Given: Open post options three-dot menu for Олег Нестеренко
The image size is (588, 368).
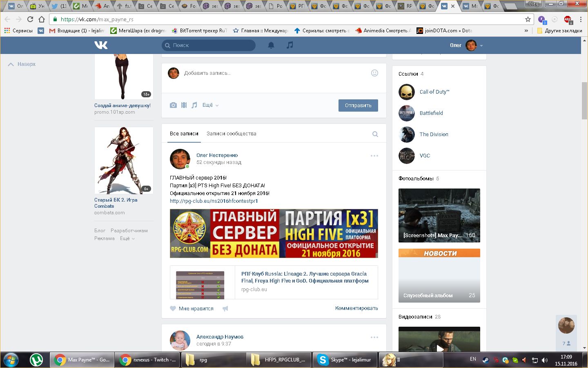Looking at the screenshot, I should coord(374,156).
